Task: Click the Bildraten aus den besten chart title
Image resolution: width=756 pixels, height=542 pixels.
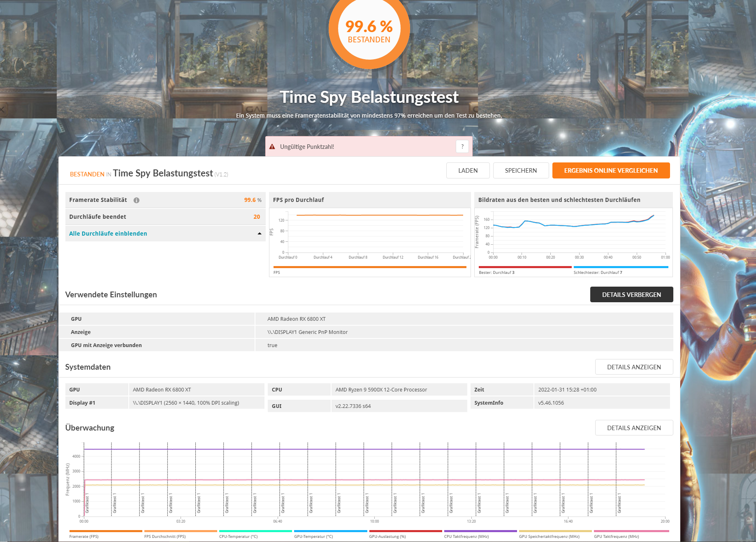Action: (559, 200)
